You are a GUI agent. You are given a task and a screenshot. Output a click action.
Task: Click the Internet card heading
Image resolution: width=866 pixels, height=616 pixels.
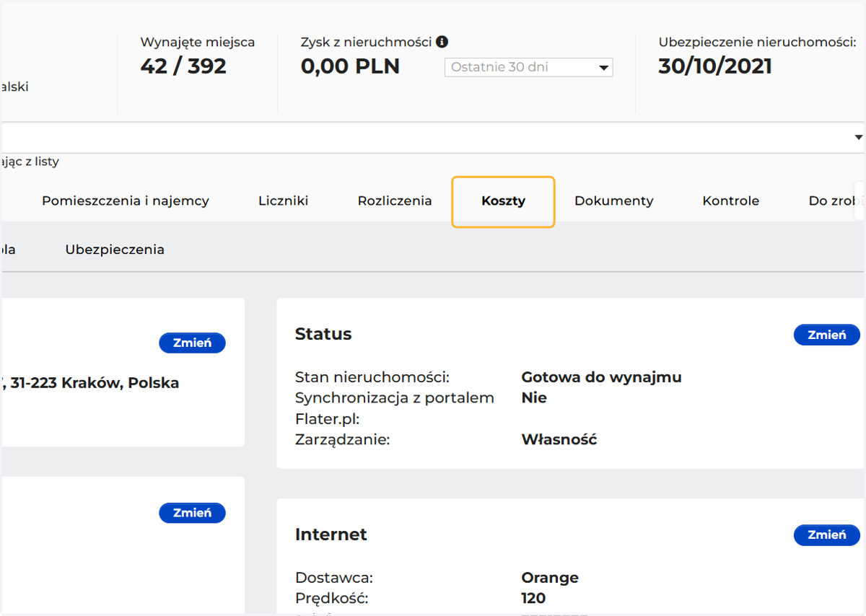pyautogui.click(x=331, y=534)
